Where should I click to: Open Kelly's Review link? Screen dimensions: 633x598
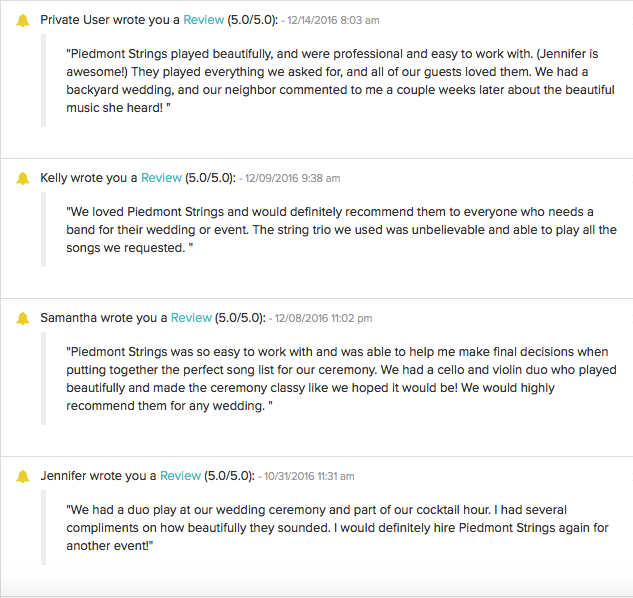pyautogui.click(x=161, y=178)
